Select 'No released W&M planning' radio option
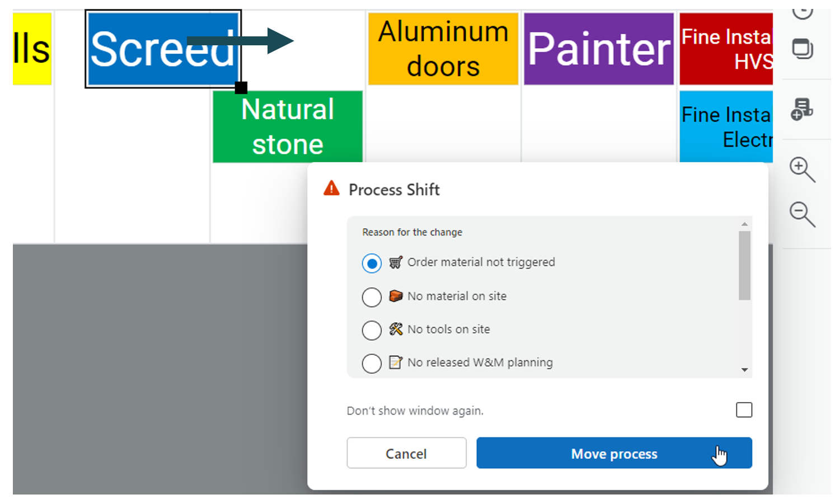Image resolution: width=835 pixels, height=504 pixels. click(372, 363)
